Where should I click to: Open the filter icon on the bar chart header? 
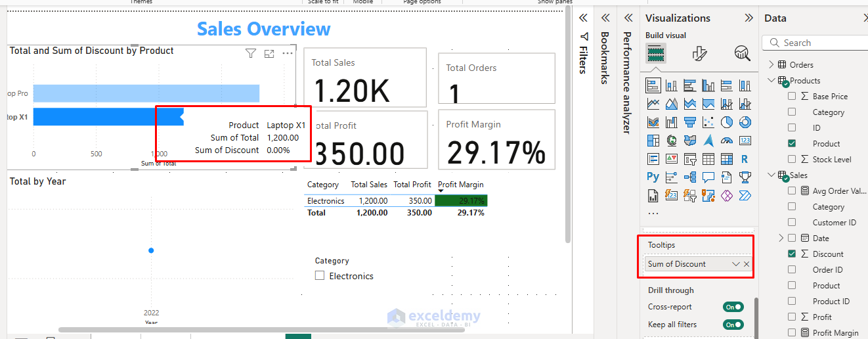(x=250, y=54)
